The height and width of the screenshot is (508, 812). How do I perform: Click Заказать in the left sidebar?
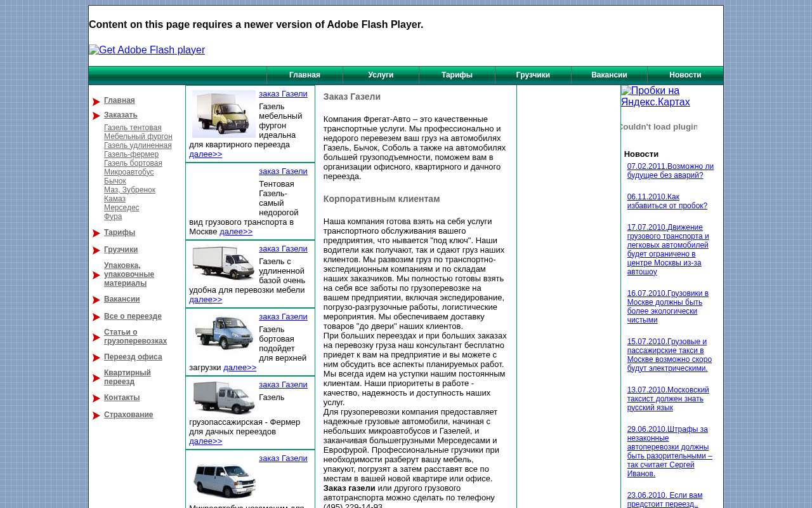pyautogui.click(x=121, y=115)
